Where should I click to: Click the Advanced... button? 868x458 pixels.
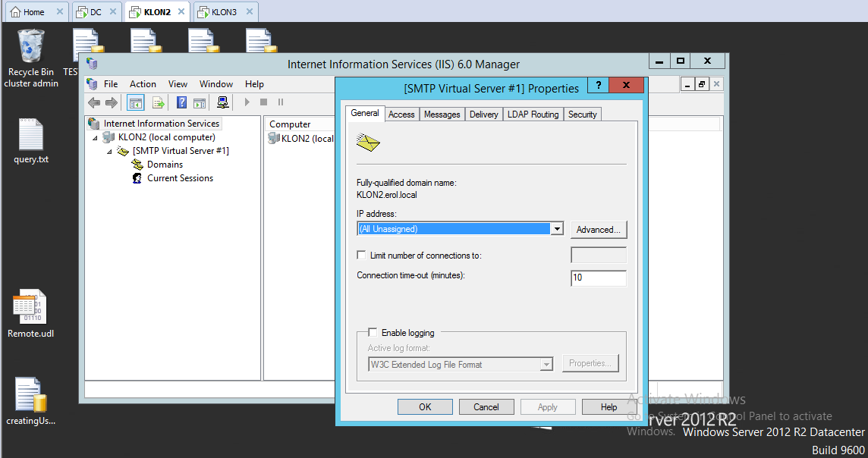pos(599,230)
